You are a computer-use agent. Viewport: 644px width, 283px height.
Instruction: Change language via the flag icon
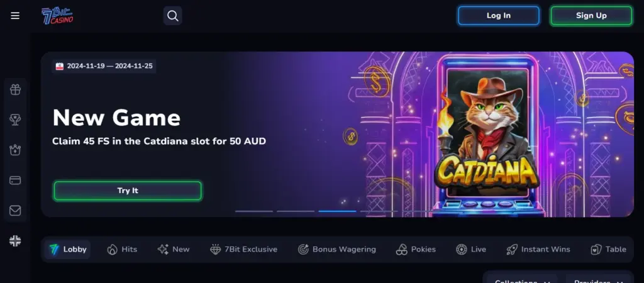(15, 241)
